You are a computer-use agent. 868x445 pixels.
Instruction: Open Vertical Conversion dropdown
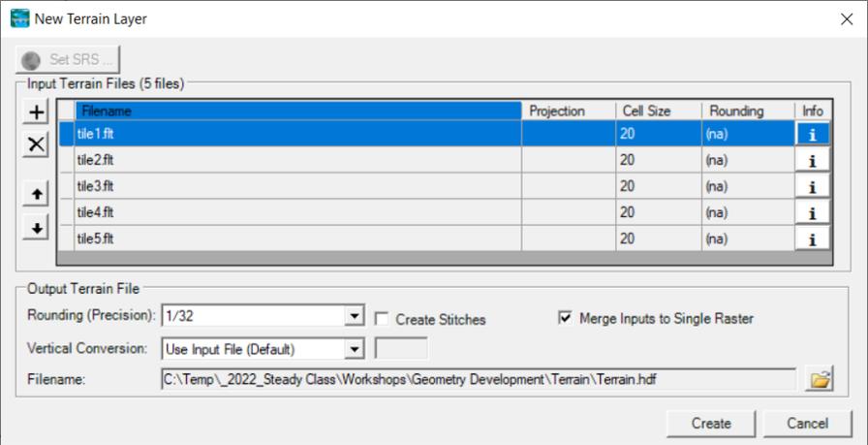tap(353, 349)
